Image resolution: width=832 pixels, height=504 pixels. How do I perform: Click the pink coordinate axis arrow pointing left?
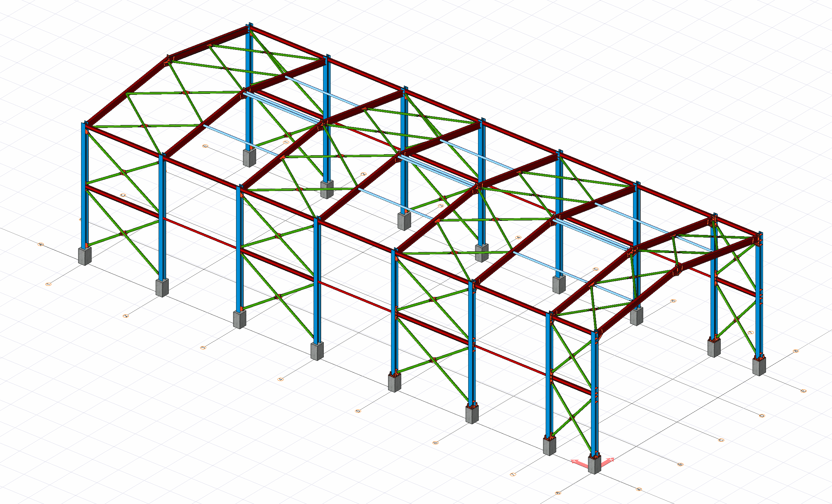point(578,462)
